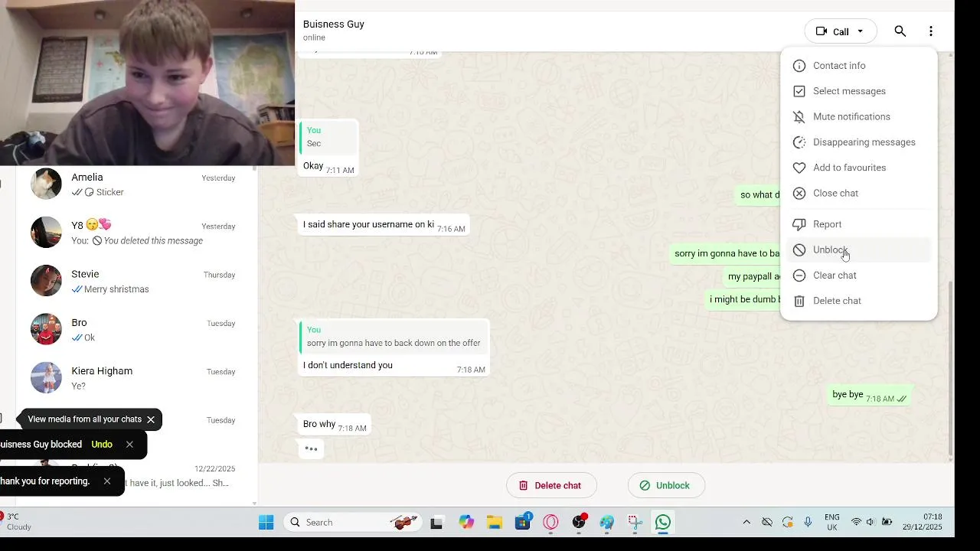Choose Delete chat from dropdown menu
980x551 pixels.
click(859, 301)
